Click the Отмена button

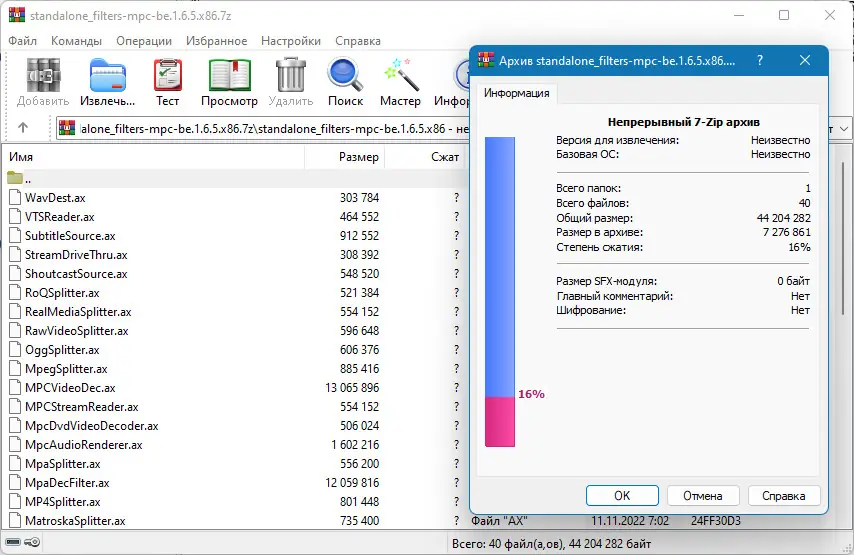click(703, 496)
